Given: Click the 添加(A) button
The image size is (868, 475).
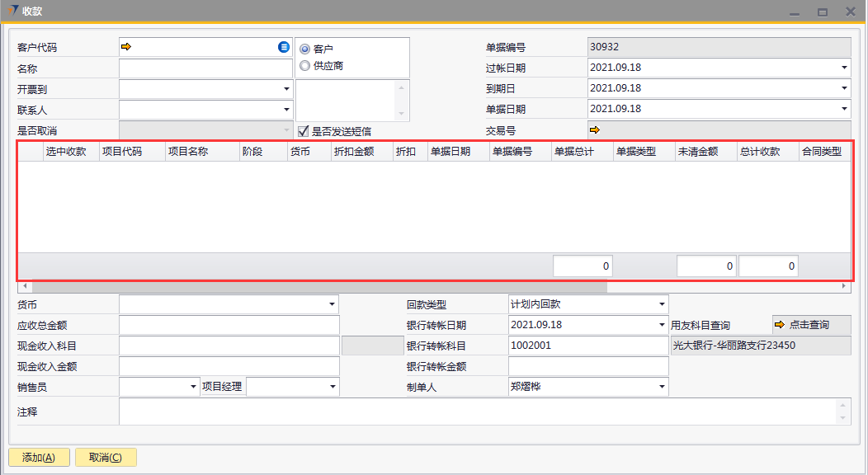Looking at the screenshot, I should pos(39,458).
